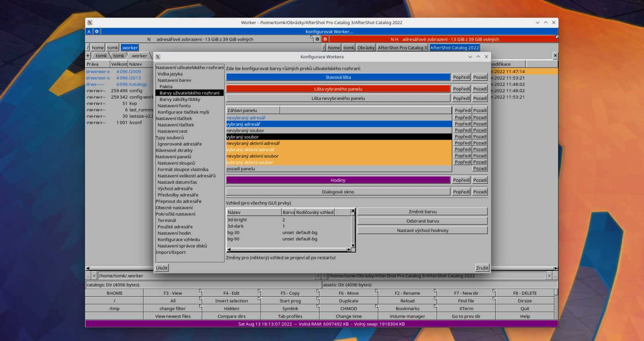Switch to the '.worker' tab in left panel
Viewport: 644px width, 341px height.
click(x=139, y=56)
